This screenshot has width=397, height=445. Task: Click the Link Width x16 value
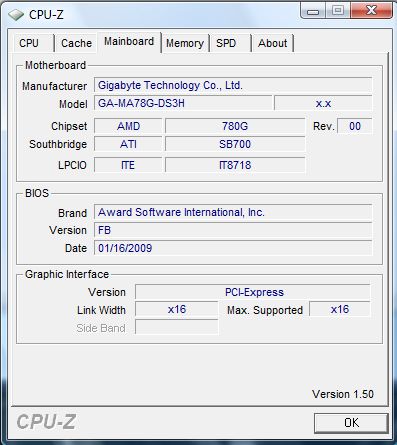(x=177, y=309)
